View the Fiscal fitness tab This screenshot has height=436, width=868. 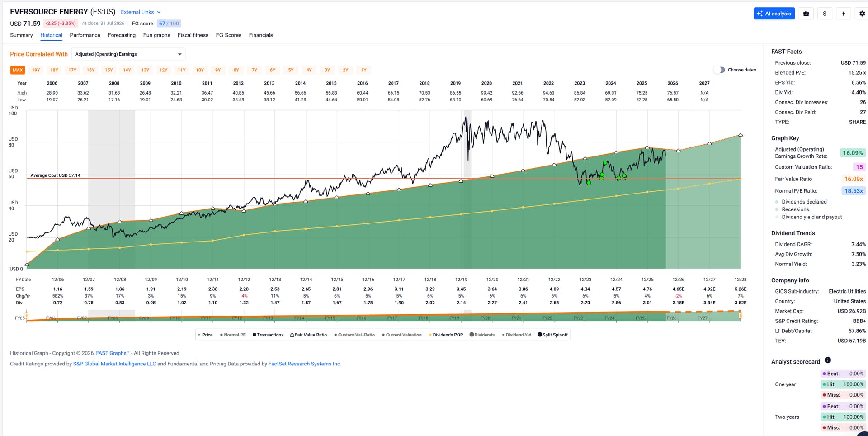pos(193,35)
